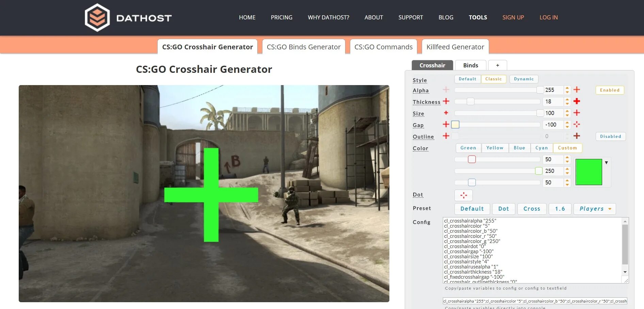Select the Classic crosshair style
The height and width of the screenshot is (309, 644).
[x=494, y=79]
